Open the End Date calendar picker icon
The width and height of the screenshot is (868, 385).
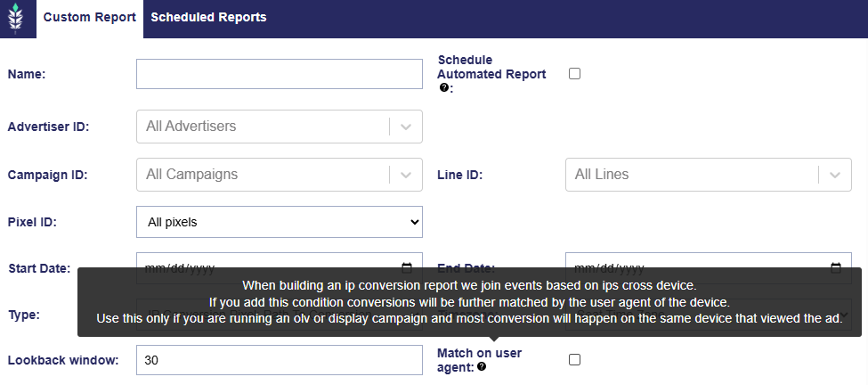(x=835, y=266)
